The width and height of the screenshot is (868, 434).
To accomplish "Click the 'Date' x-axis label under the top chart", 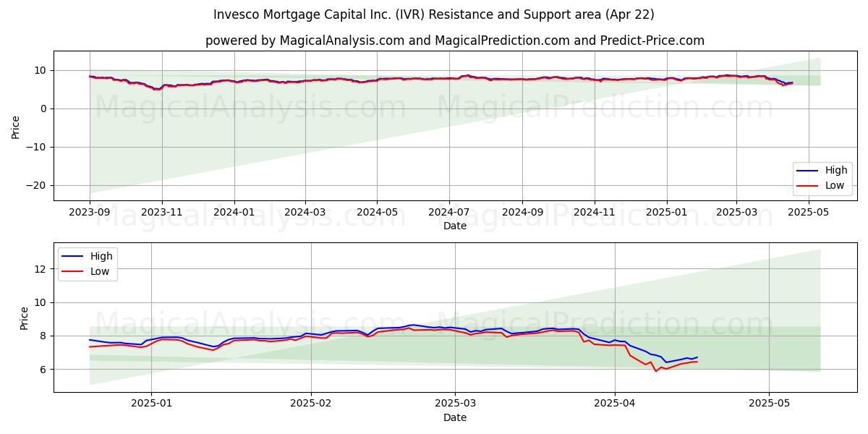I will pos(455,226).
